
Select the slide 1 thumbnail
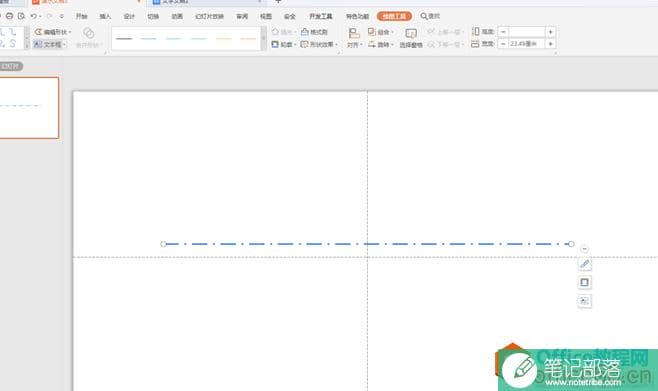29,108
